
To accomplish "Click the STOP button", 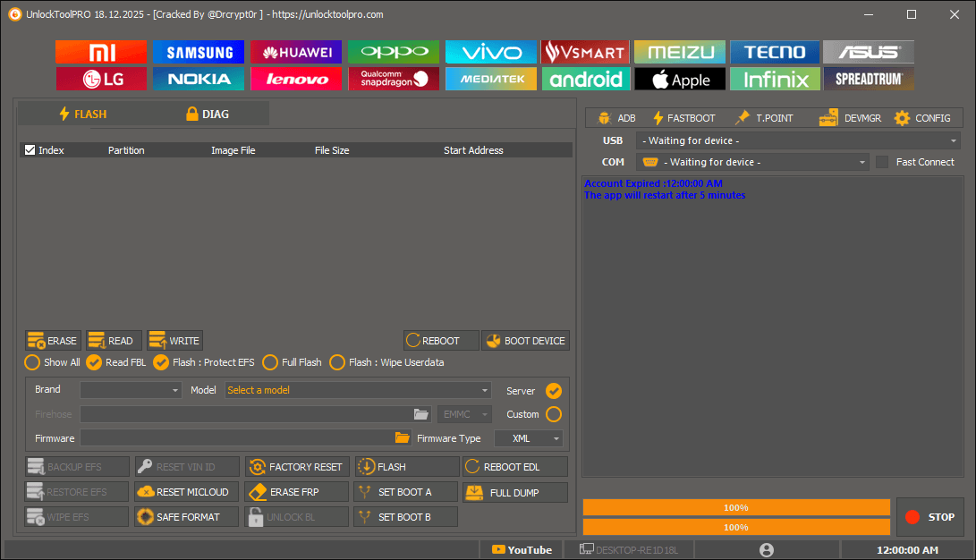I will [x=930, y=517].
